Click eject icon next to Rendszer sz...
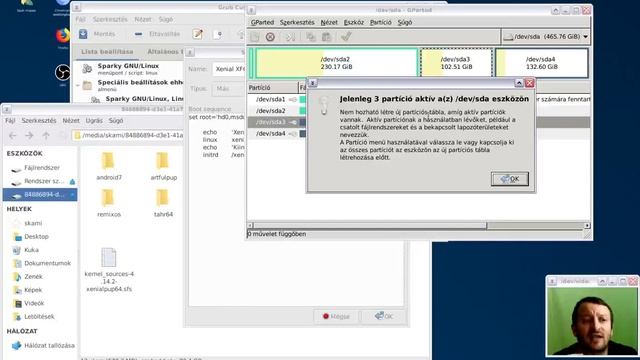This screenshot has width=640, height=360. click(x=72, y=182)
